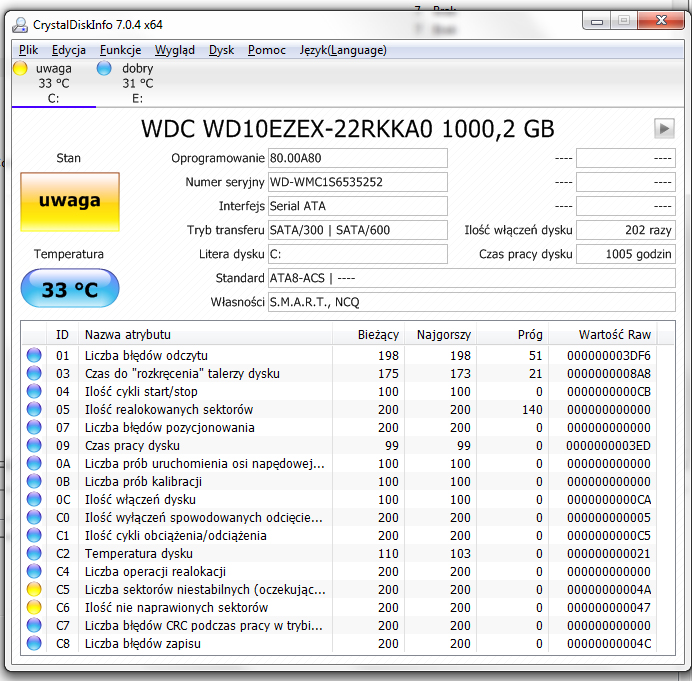Screen dimensions: 692x681
Task: Click status icon for C2 Temperatura dysku
Action: tap(34, 553)
